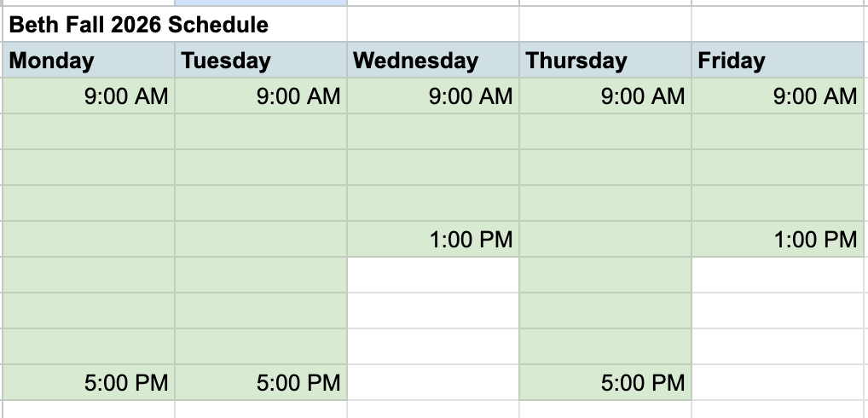Click Thursday's 9:00 AM cell
Viewport: 868px width, 418px height.
[605, 96]
